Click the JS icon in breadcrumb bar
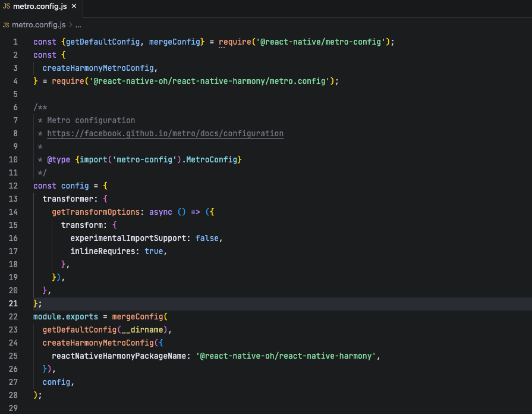 click(x=6, y=25)
